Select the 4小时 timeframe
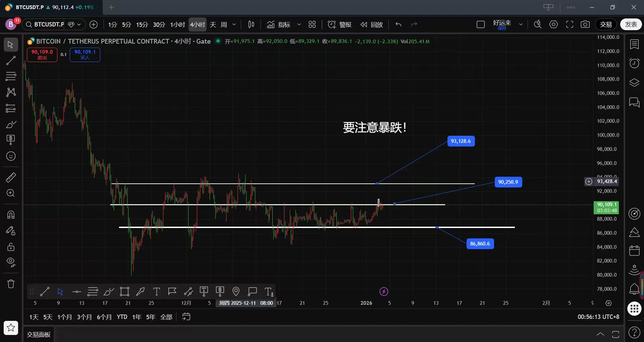 point(197,24)
